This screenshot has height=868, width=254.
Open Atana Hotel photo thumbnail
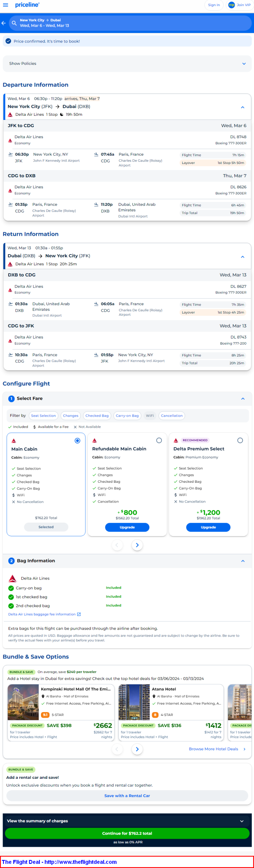click(134, 703)
